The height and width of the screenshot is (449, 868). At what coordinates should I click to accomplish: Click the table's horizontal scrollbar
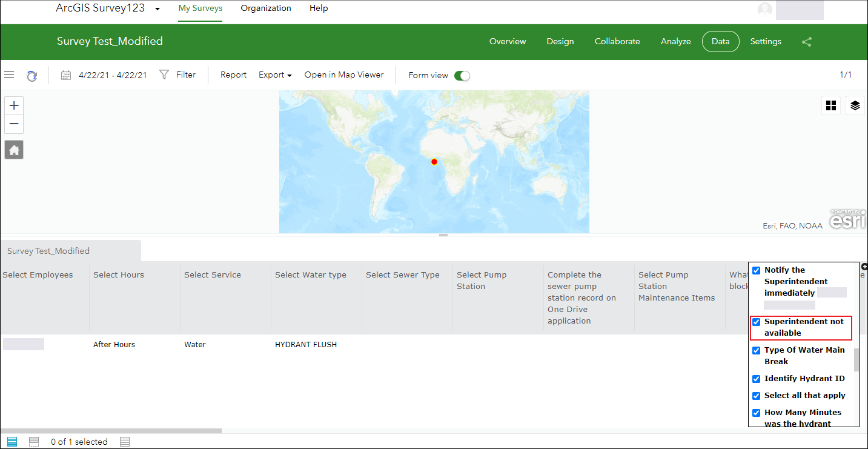click(x=111, y=431)
